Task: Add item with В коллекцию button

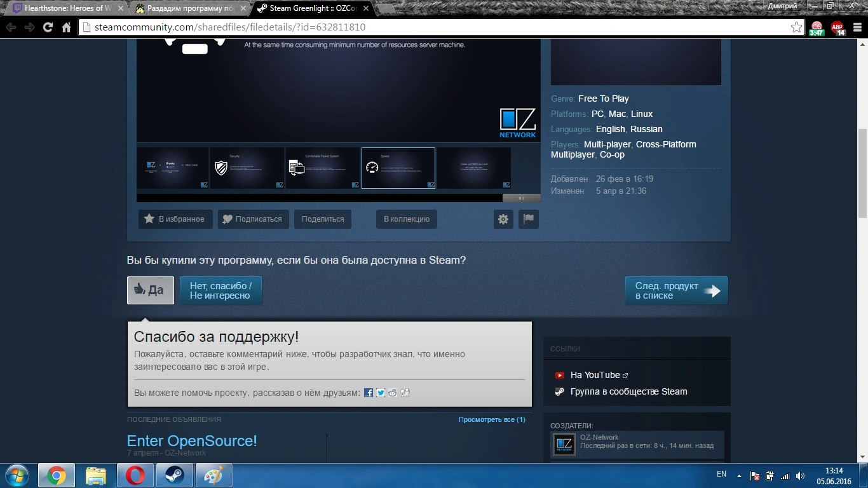Action: click(x=407, y=219)
